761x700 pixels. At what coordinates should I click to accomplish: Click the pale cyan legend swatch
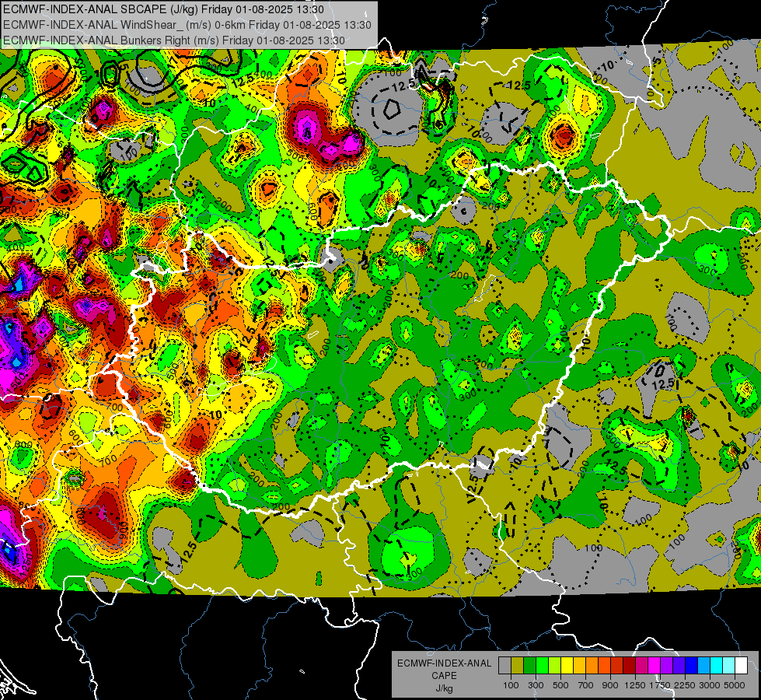[x=729, y=665]
